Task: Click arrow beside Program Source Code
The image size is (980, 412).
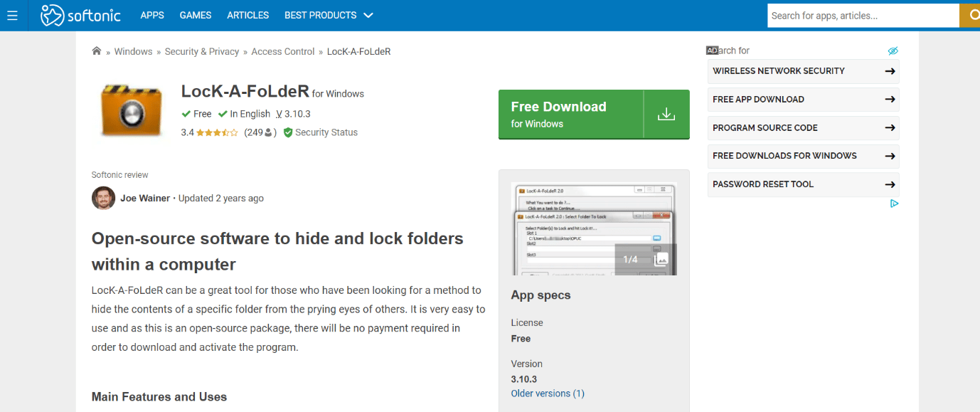Action: click(890, 128)
